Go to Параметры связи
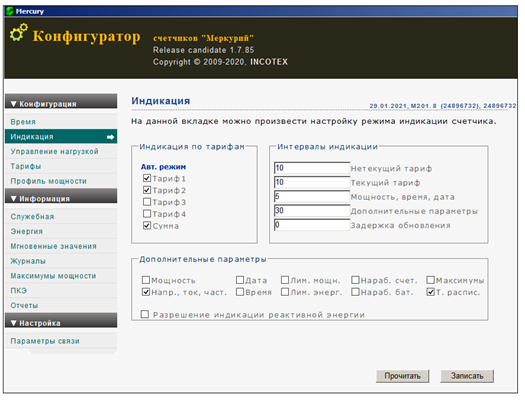 pos(45,341)
